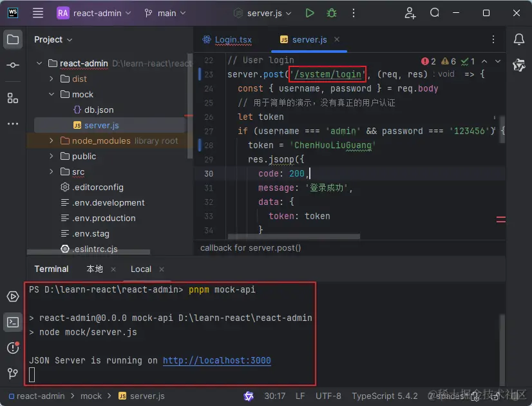Select db.json in project tree
The height and width of the screenshot is (406, 532).
(x=93, y=110)
